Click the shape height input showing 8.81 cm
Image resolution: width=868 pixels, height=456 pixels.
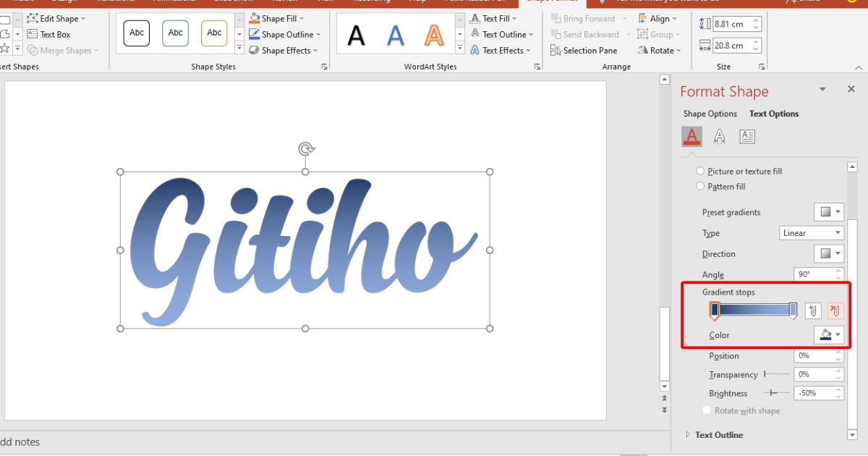[x=731, y=23]
